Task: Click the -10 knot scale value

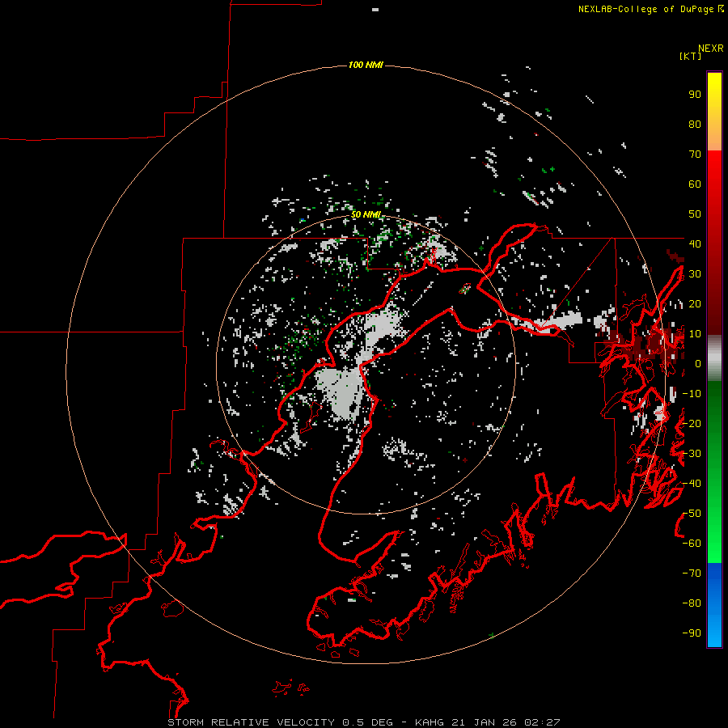Action: point(692,394)
